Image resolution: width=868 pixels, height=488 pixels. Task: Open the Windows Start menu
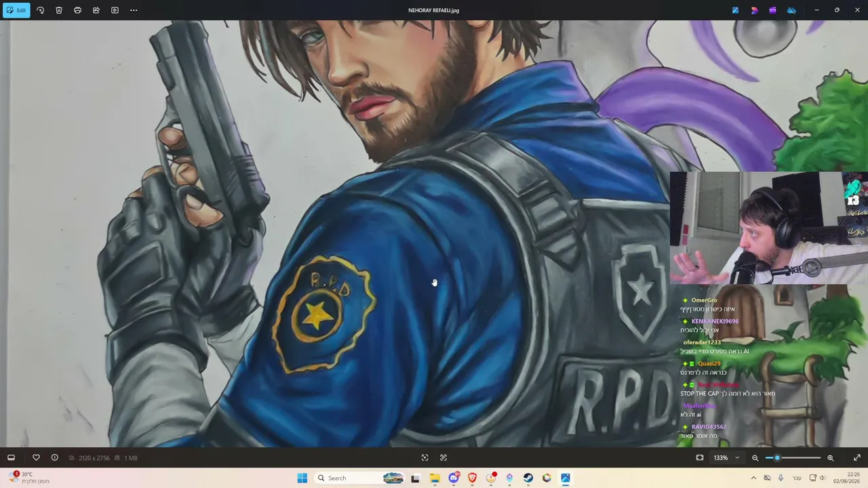(x=302, y=478)
